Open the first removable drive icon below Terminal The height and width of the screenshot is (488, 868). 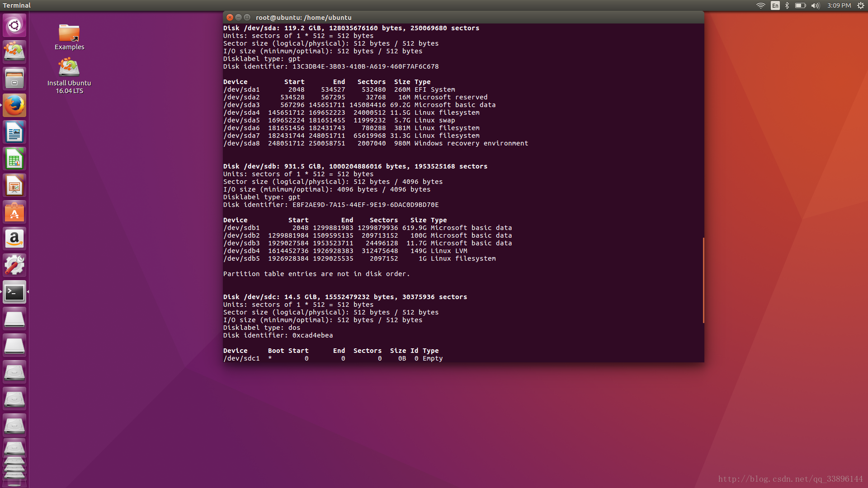[14, 319]
